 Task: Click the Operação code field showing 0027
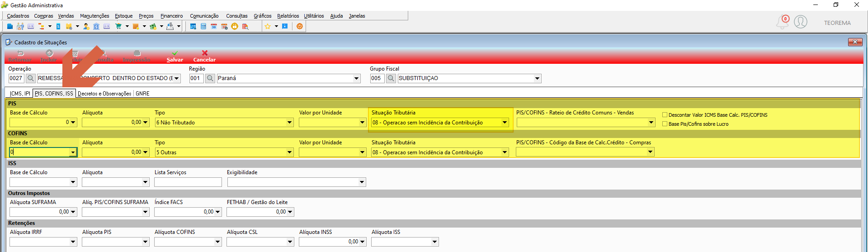(x=16, y=78)
